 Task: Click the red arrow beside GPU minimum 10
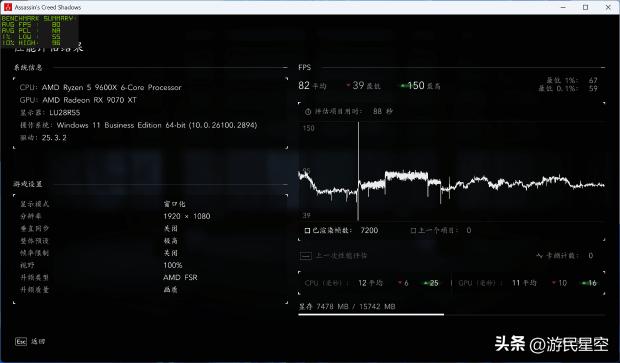click(554, 283)
